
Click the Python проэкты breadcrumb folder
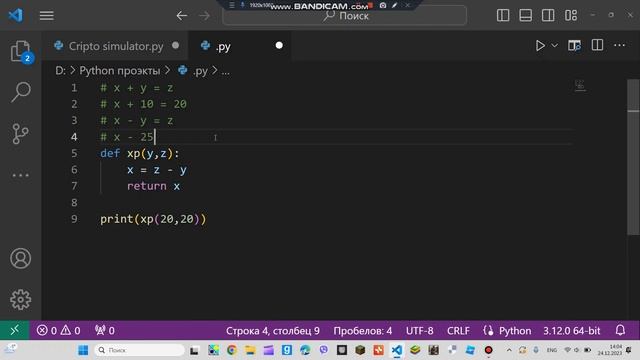click(120, 71)
